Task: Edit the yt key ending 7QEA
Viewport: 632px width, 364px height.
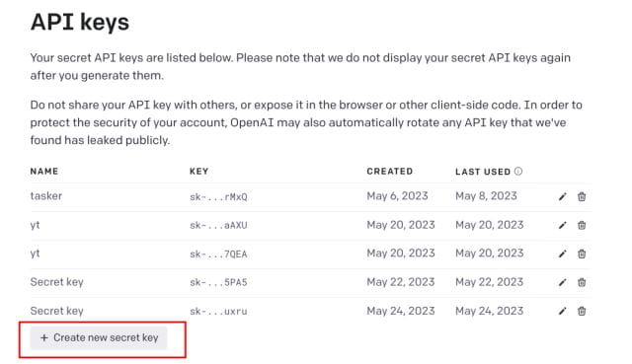Action: (x=562, y=254)
